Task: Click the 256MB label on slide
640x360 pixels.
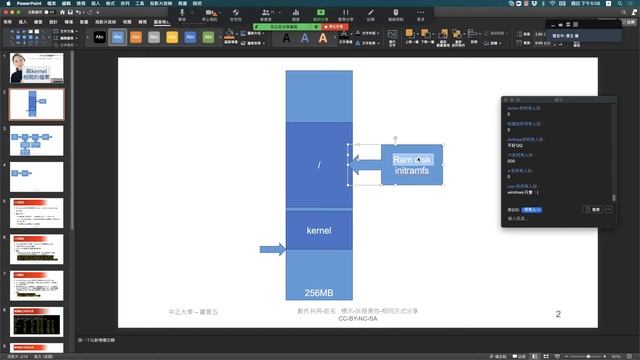Action: (x=319, y=293)
